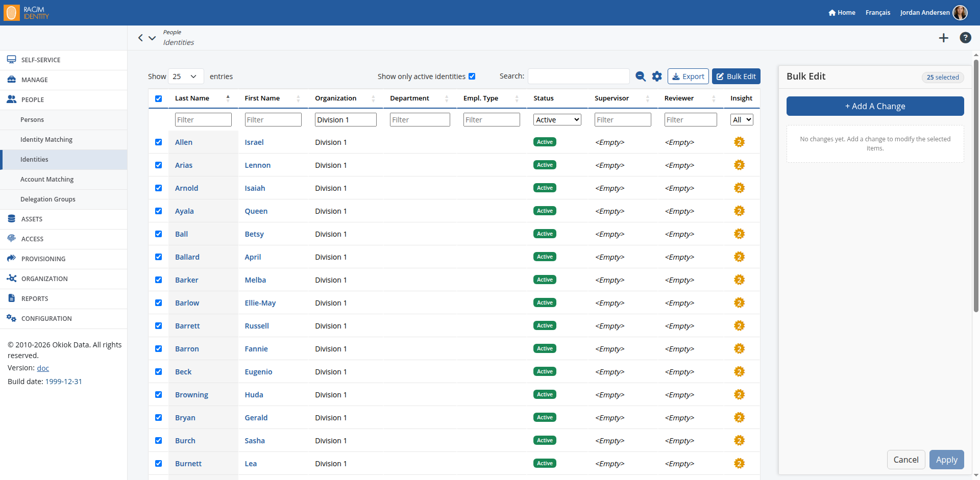Click the RAC/M Identity logo
This screenshot has height=480, width=980.
[x=27, y=13]
